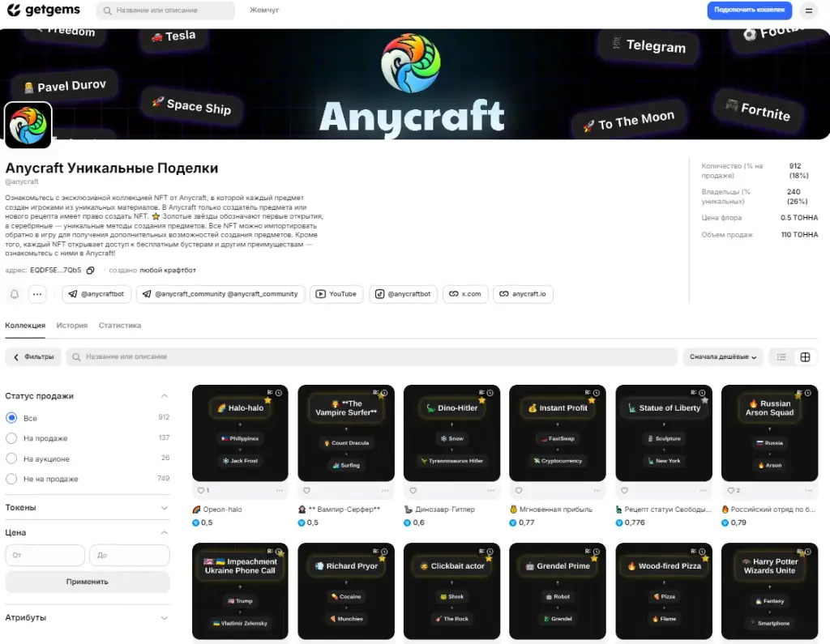Click the magnifier icon in header search
This screenshot has height=644, width=830.
[x=108, y=11]
